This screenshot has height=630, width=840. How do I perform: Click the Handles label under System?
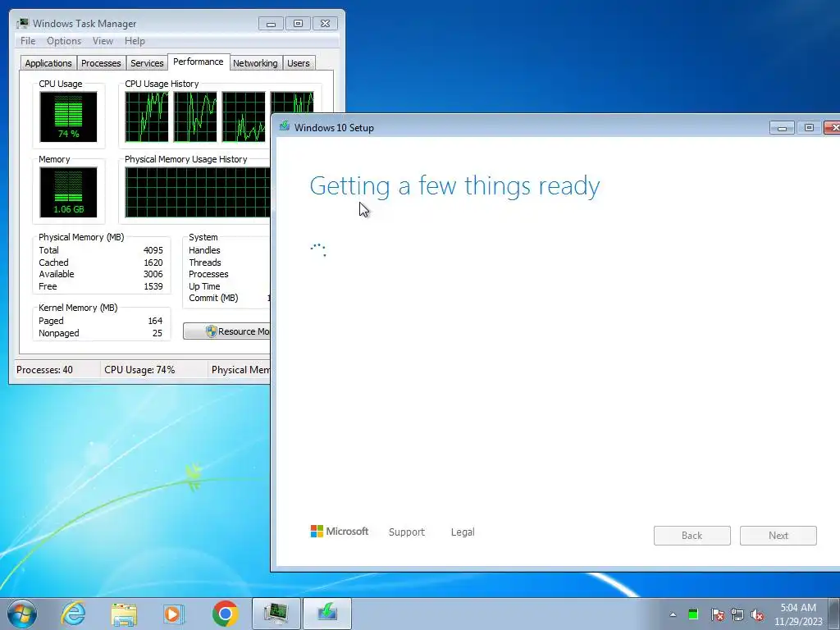pos(204,250)
